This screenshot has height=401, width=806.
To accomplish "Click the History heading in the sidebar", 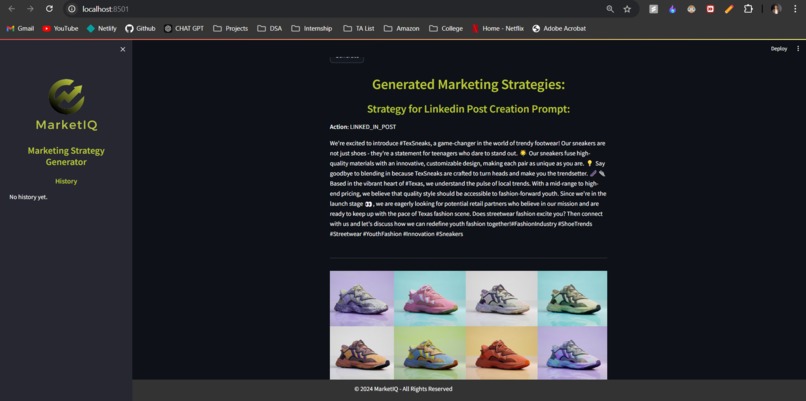I will pyautogui.click(x=66, y=181).
